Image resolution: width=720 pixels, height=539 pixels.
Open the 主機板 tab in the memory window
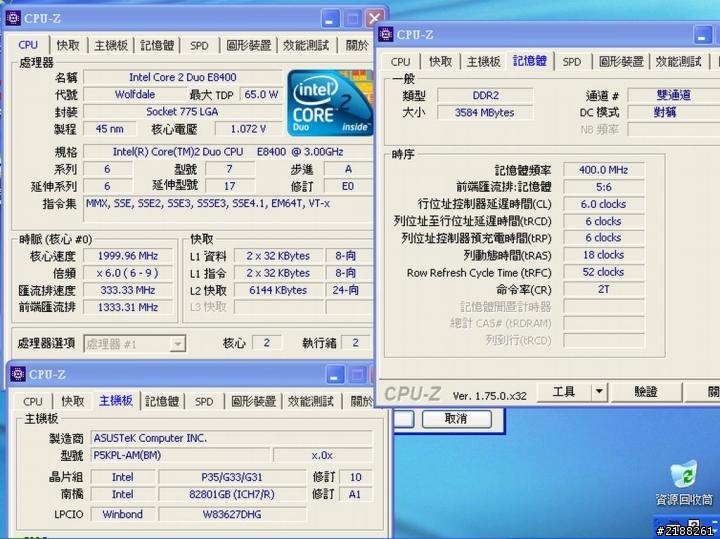tap(483, 62)
